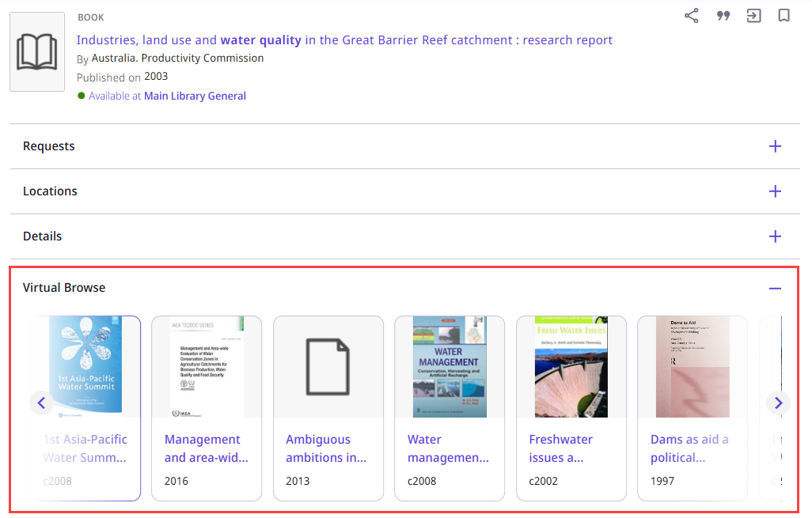Click the send-to export icon
This screenshot has height=518, width=812.
pos(753,15)
